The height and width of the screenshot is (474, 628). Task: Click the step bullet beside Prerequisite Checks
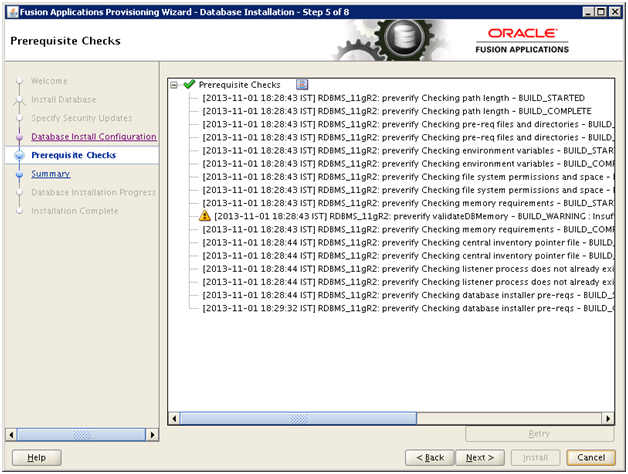19,155
